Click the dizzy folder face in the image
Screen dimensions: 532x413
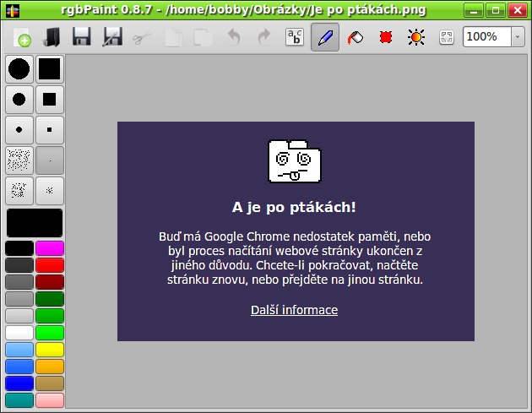(x=295, y=161)
